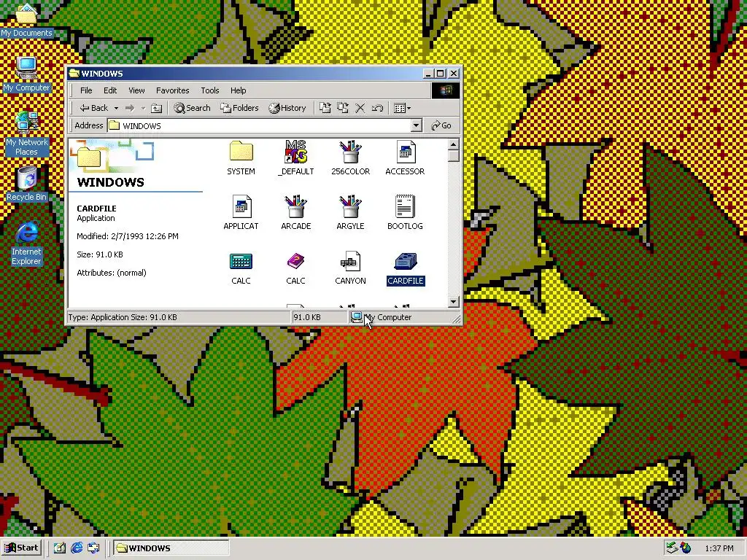747x560 pixels.
Task: Open the Back history dropdown arrow
Action: pos(116,108)
